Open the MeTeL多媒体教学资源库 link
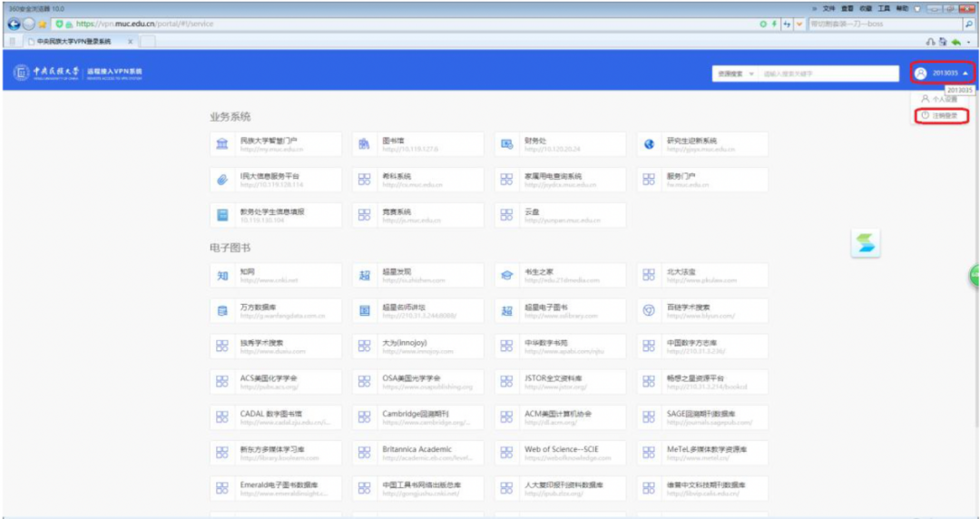The image size is (980, 519). pos(702,453)
